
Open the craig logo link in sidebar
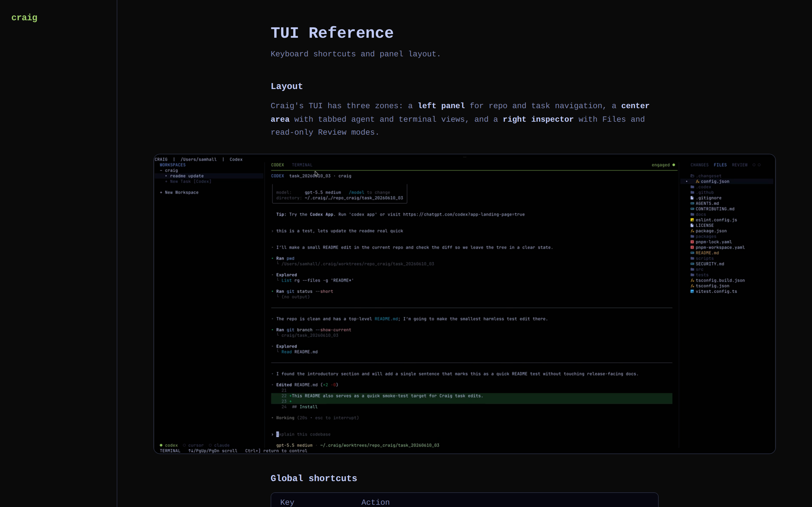(x=25, y=18)
